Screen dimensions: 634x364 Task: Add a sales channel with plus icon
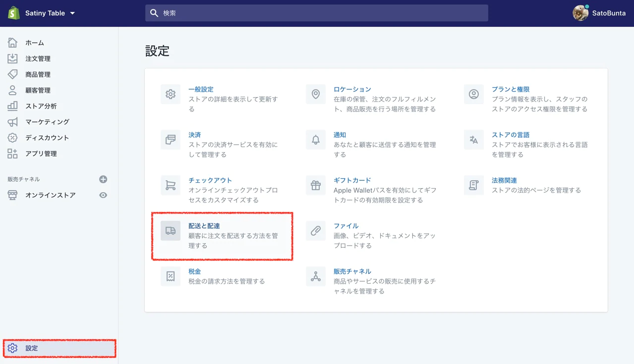pyautogui.click(x=103, y=179)
